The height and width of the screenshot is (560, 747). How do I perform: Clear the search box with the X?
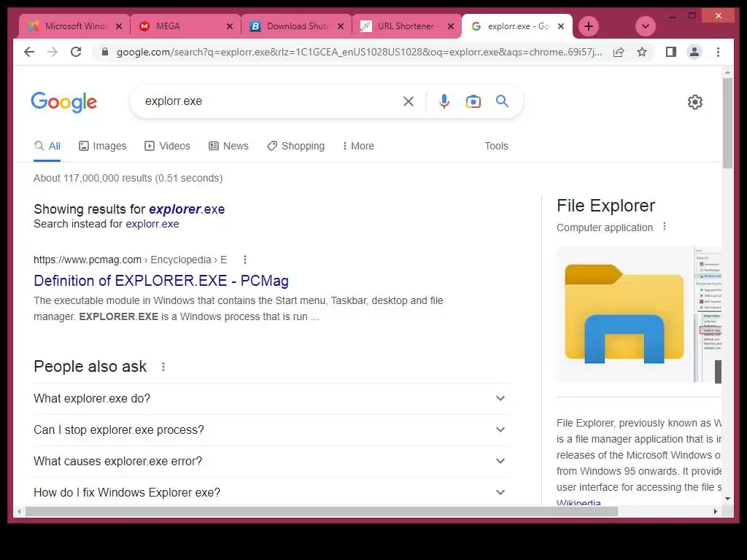[409, 101]
